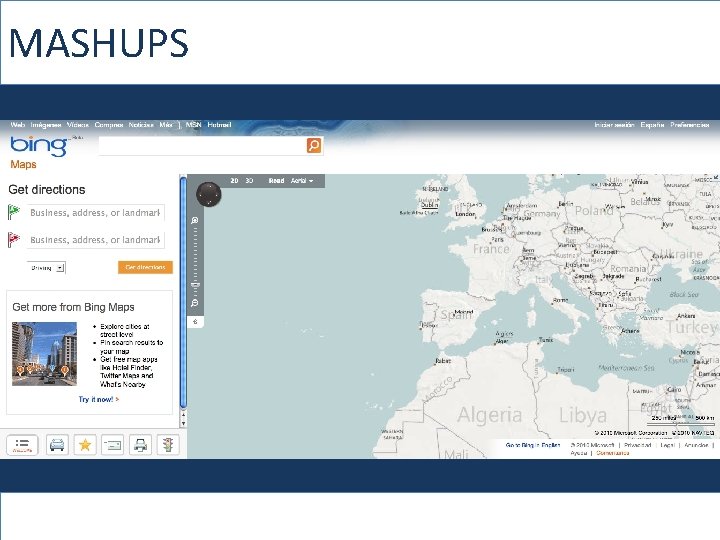Collapse the map control strip with small arrow
This screenshot has width=720, height=540.
[x=195, y=321]
